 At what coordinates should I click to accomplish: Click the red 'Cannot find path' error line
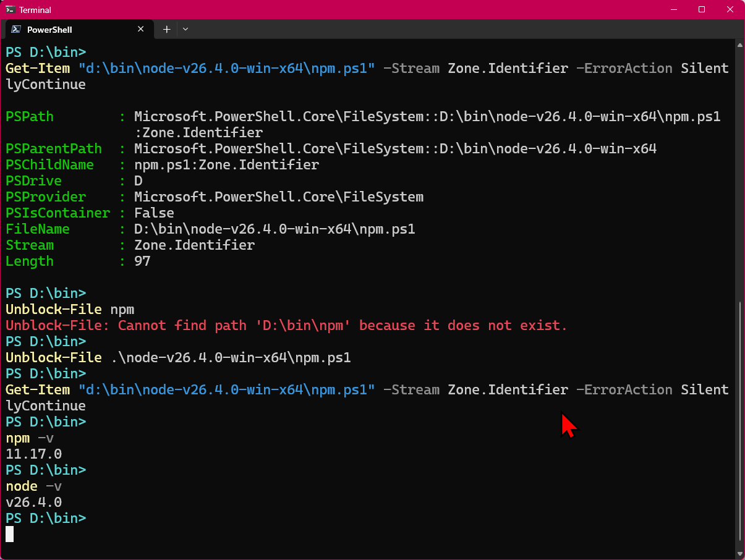click(x=286, y=326)
